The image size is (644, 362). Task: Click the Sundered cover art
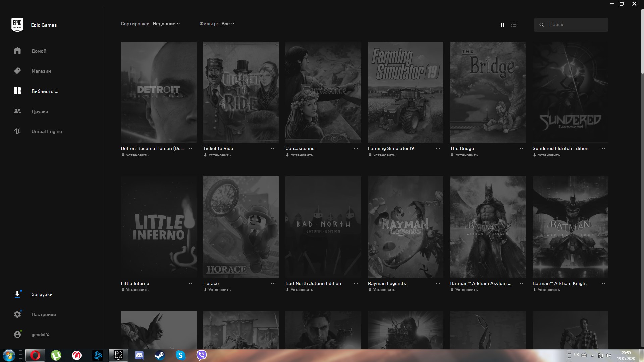point(570,92)
